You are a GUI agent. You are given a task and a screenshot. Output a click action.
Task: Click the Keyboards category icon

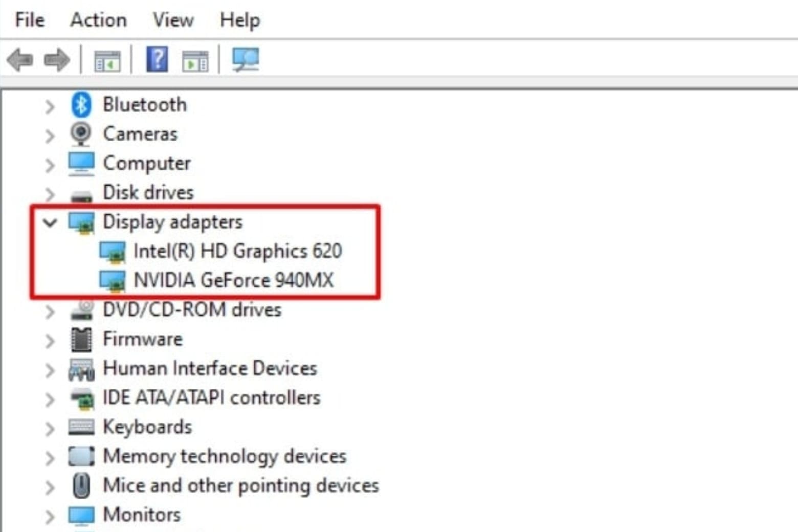click(x=81, y=427)
